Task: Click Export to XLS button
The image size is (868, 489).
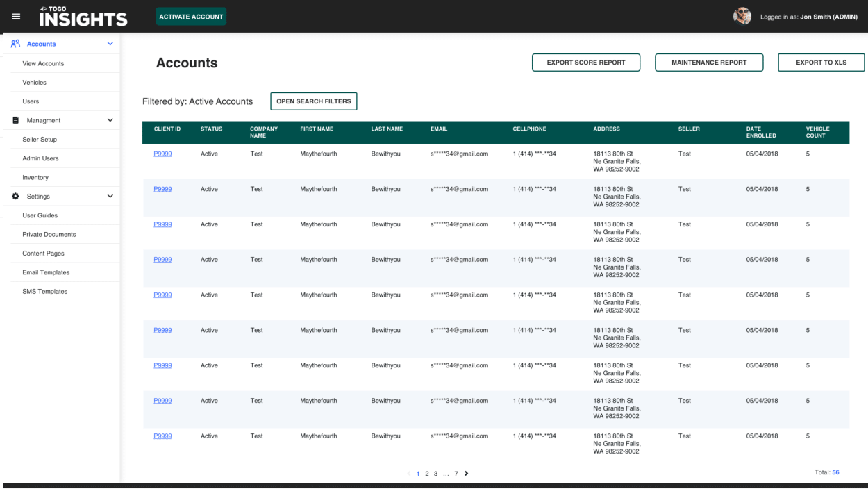Action: [x=821, y=63]
